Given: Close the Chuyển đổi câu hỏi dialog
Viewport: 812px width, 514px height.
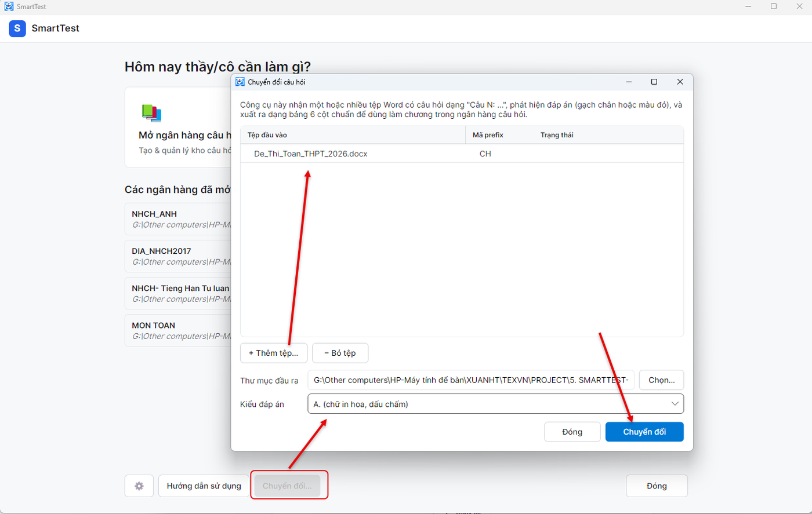Looking at the screenshot, I should 680,82.
